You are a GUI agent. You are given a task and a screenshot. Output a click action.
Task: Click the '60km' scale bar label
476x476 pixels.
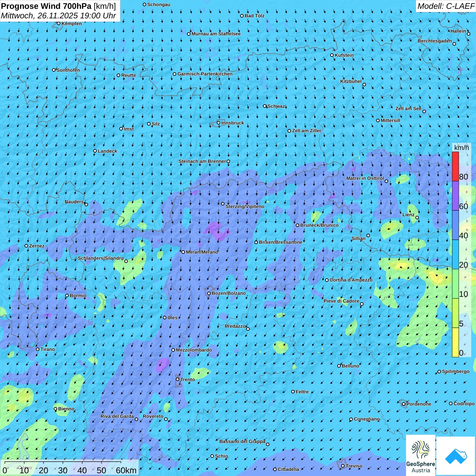pos(126,470)
